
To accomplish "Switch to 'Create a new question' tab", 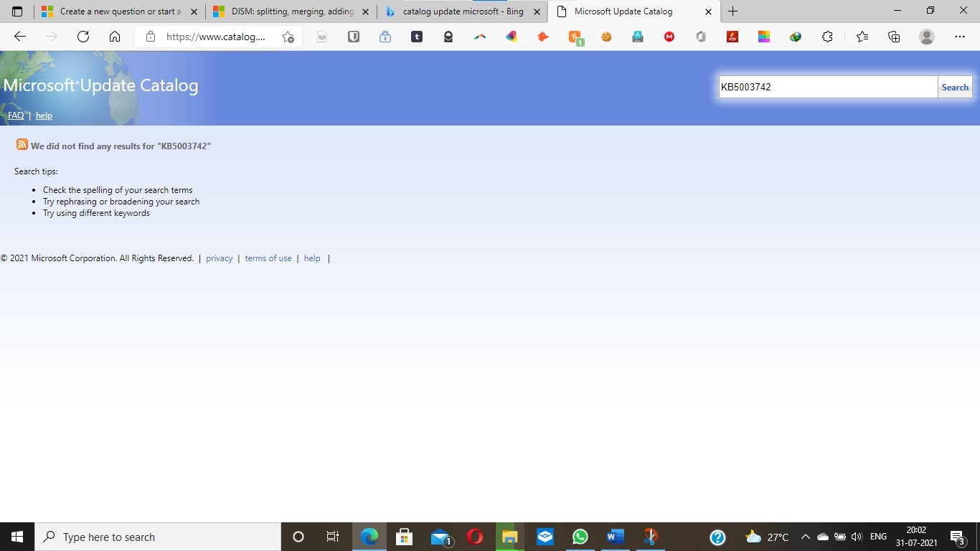I will pyautogui.click(x=120, y=11).
